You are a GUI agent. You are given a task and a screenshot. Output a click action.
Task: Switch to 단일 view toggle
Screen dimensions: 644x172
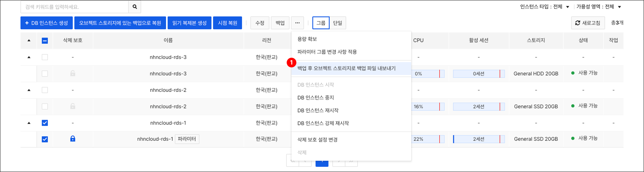pos(338,23)
